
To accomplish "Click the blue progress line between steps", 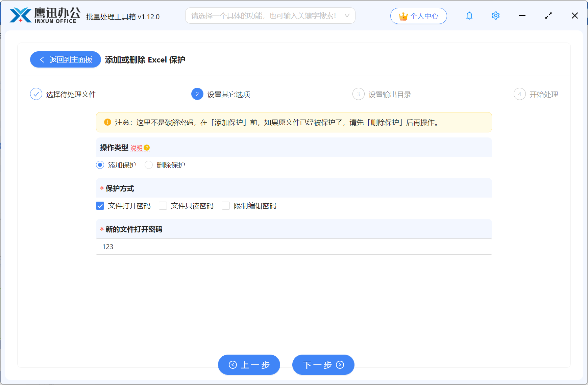I will tap(144, 94).
